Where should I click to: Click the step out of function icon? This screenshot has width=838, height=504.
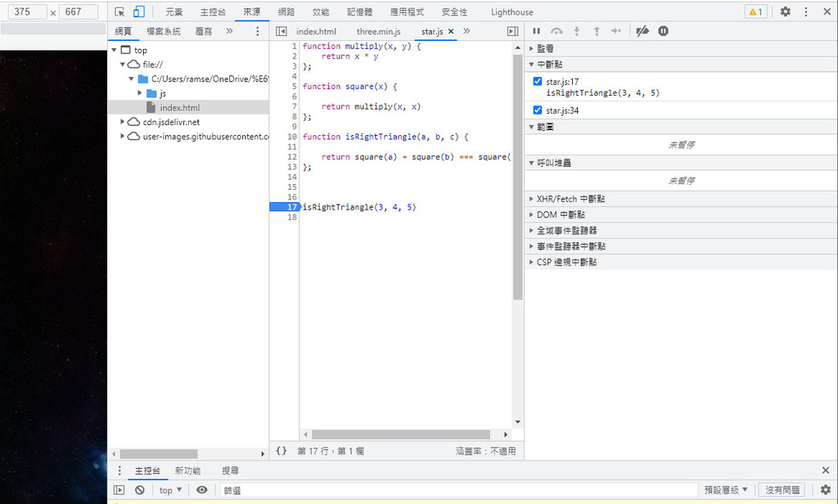pos(597,31)
